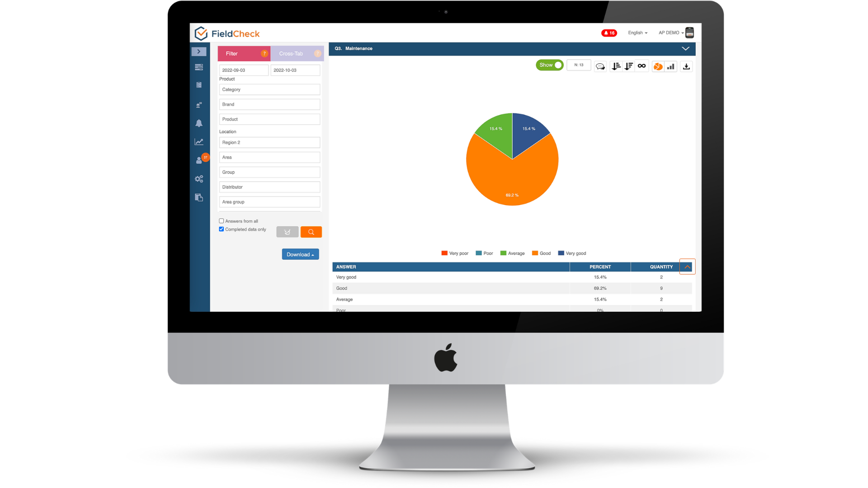This screenshot has width=868, height=488.
Task: Click the sort descending icon
Action: pyautogui.click(x=629, y=66)
